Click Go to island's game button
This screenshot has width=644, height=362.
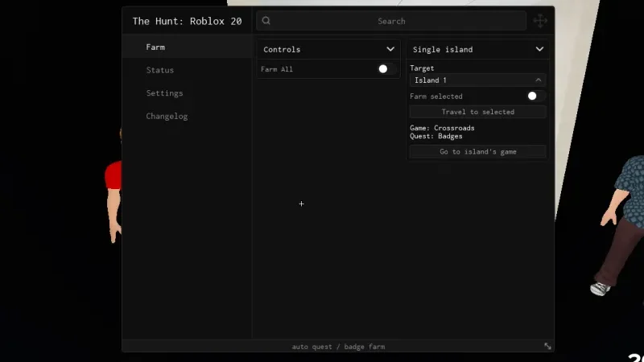(x=477, y=151)
